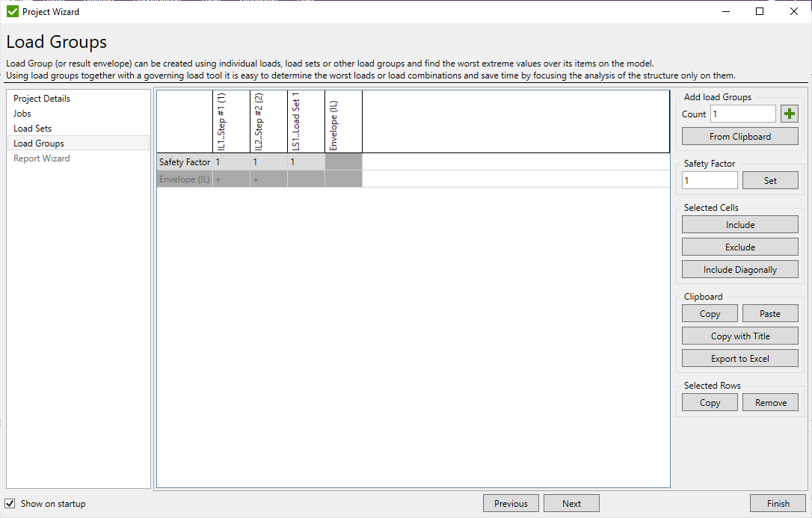
Task: Close the Project Wizard window
Action: click(x=794, y=11)
